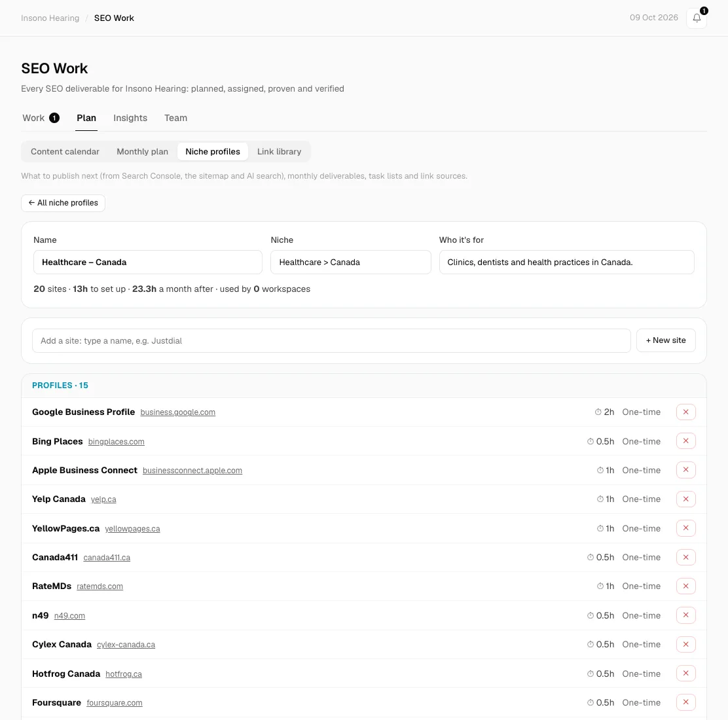The width and height of the screenshot is (728, 720).
Task: Click One-time label on Foursquare row
Action: pyautogui.click(x=641, y=703)
